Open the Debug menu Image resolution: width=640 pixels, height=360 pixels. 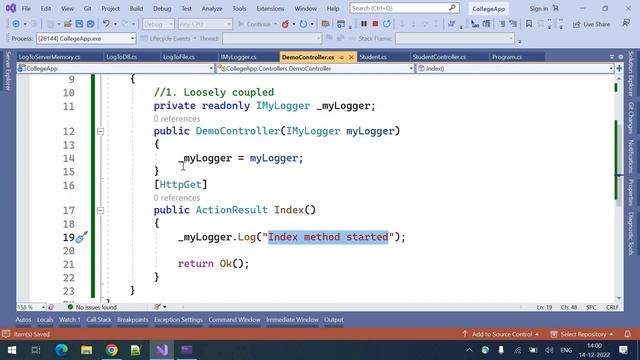pyautogui.click(x=162, y=8)
